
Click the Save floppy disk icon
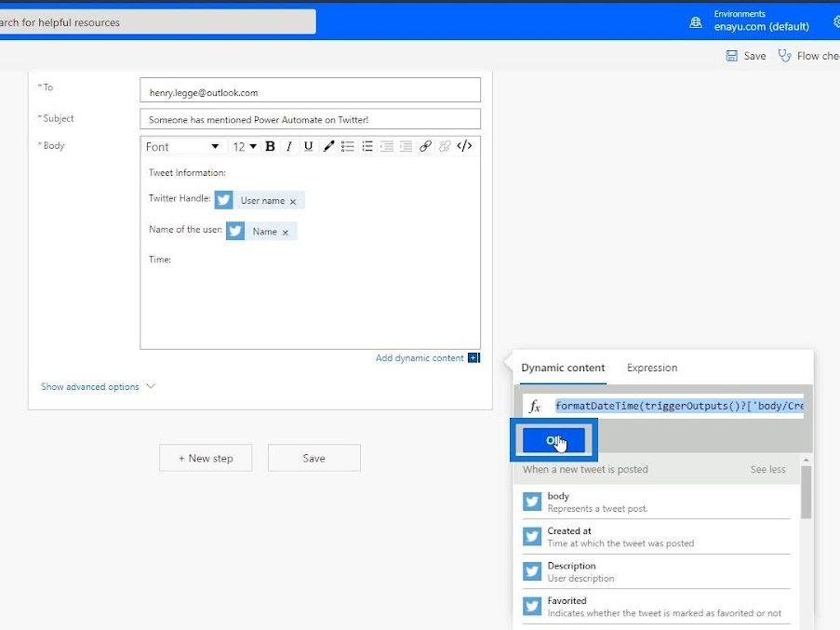(x=731, y=56)
